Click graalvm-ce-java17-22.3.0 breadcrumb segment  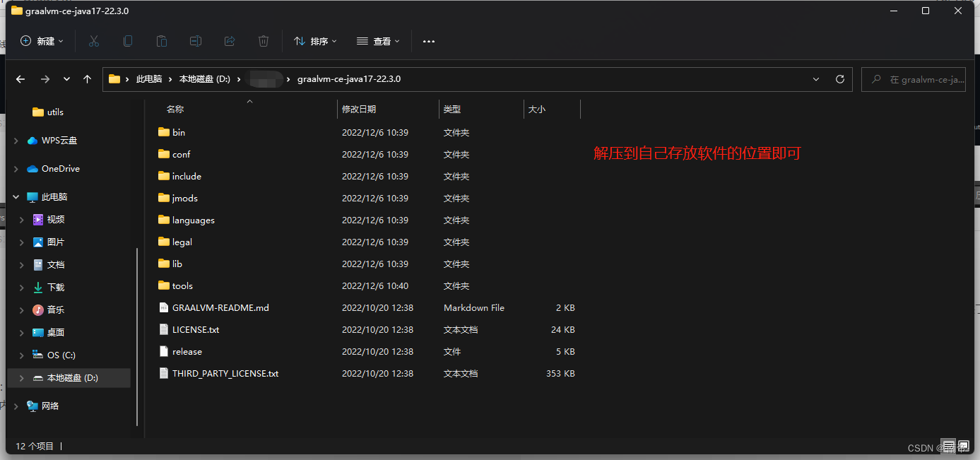point(349,79)
